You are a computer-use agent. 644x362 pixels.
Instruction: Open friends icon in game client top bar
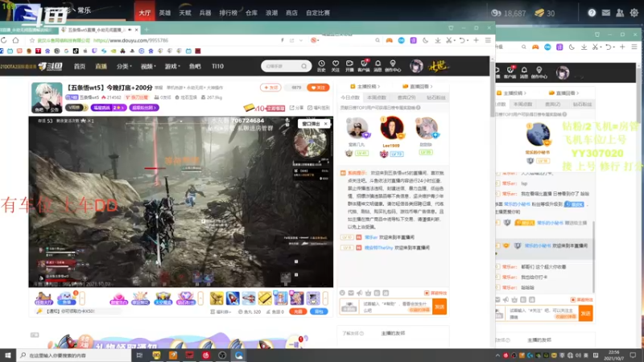coord(620,13)
